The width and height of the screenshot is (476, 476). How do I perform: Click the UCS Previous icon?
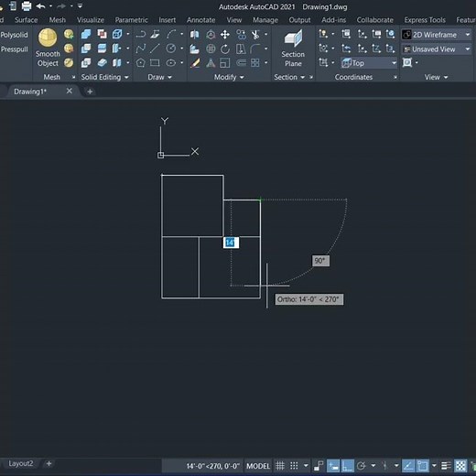pyautogui.click(x=346, y=49)
